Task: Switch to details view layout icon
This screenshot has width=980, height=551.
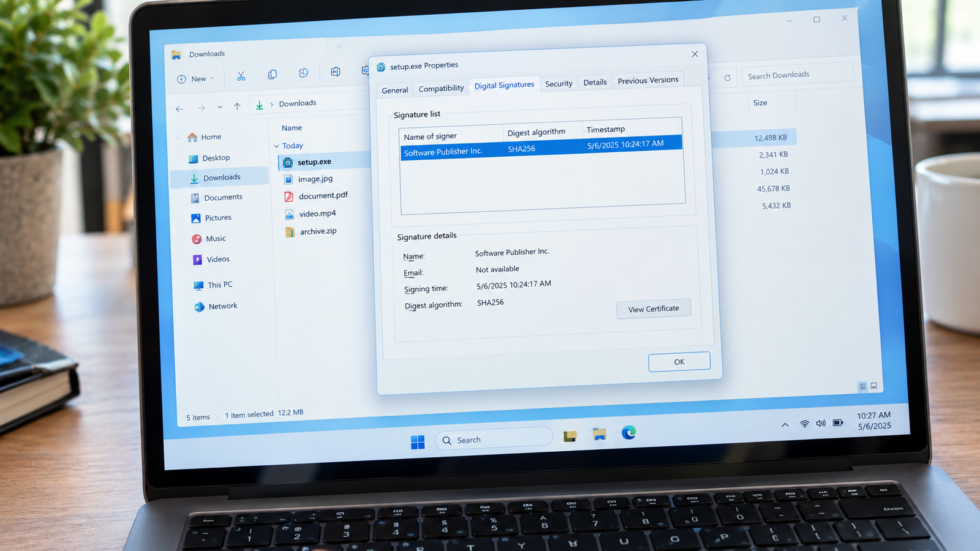Action: 862,386
